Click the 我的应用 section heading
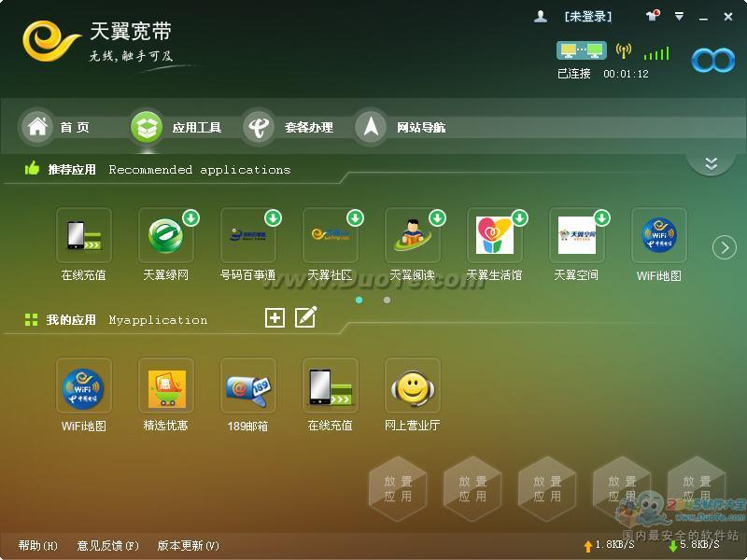Viewport: 747px width, 560px height. (71, 319)
